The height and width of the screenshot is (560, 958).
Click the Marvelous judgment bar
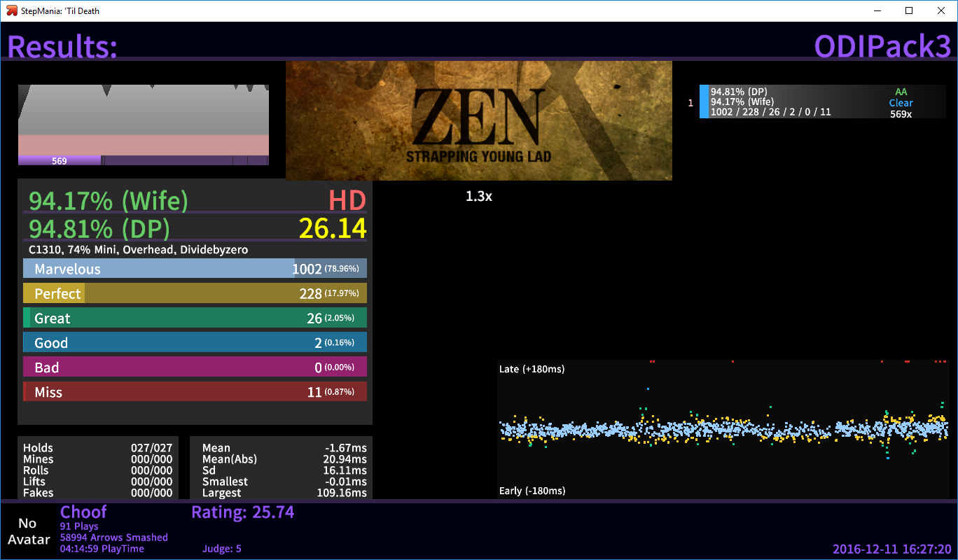(x=195, y=269)
